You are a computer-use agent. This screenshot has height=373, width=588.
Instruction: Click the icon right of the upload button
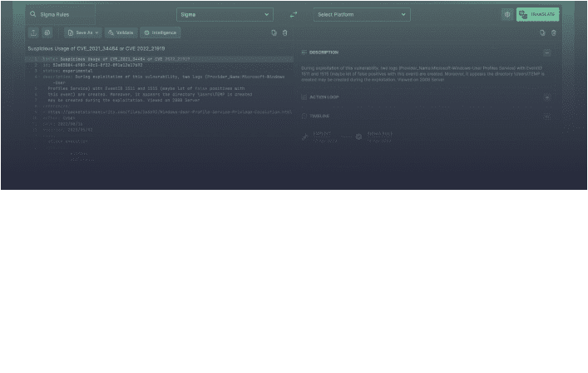click(47, 32)
